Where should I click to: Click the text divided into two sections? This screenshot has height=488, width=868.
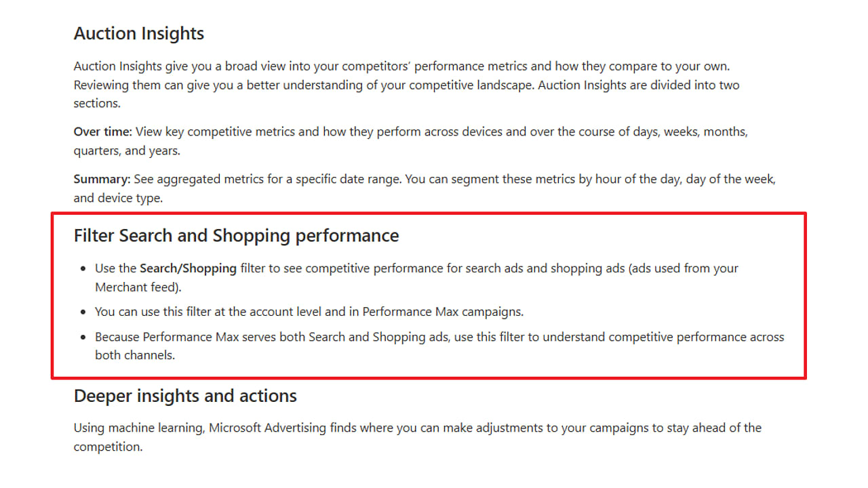click(407, 94)
